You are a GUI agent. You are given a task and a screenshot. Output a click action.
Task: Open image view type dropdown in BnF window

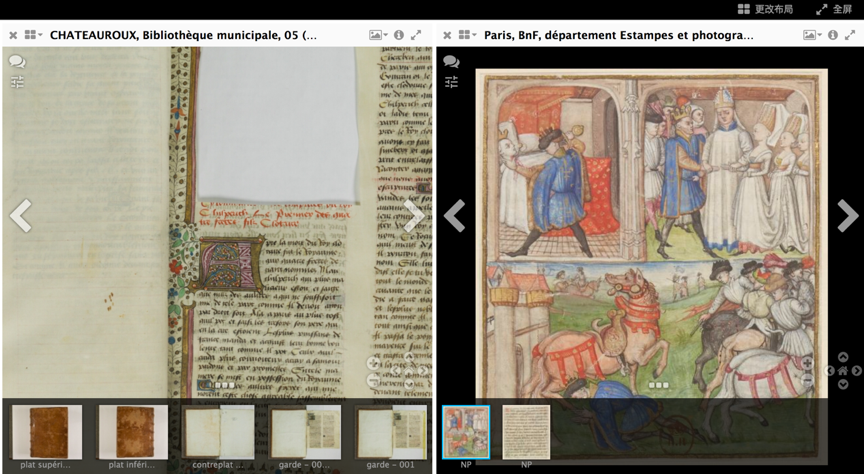pyautogui.click(x=812, y=35)
